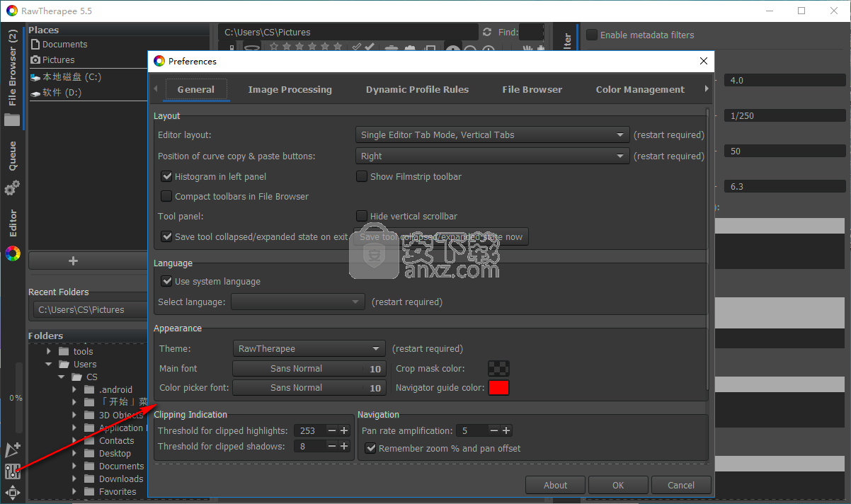
Task: Increase clipped shadows threshold with plus
Action: (x=344, y=446)
